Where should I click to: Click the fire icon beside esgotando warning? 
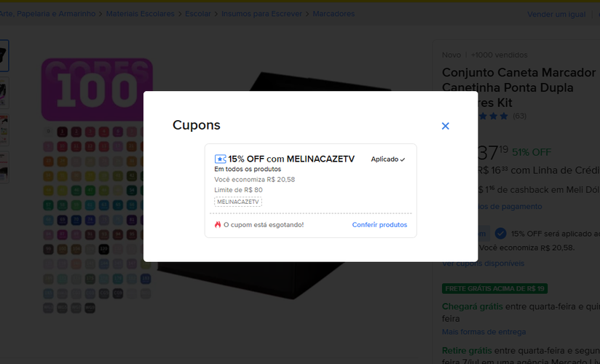218,225
